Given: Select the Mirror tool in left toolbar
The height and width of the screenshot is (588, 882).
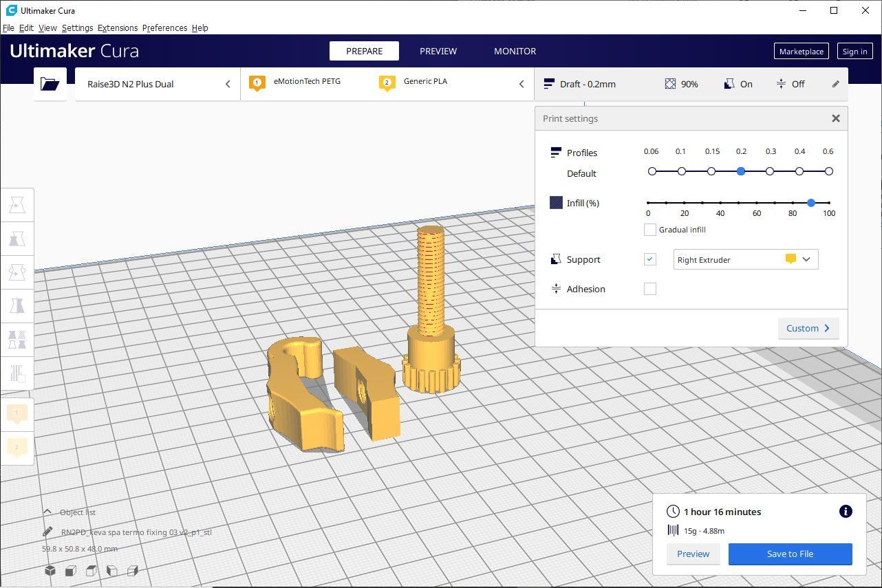Looking at the screenshot, I should pyautogui.click(x=17, y=306).
